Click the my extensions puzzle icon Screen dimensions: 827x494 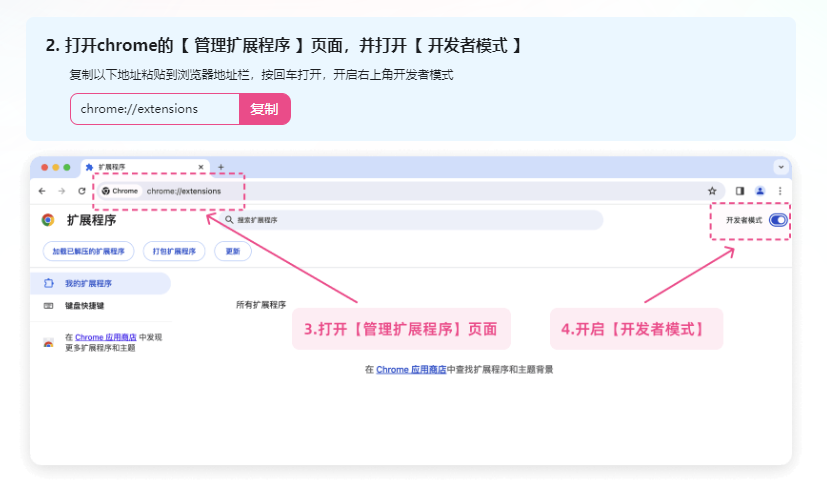coord(49,283)
